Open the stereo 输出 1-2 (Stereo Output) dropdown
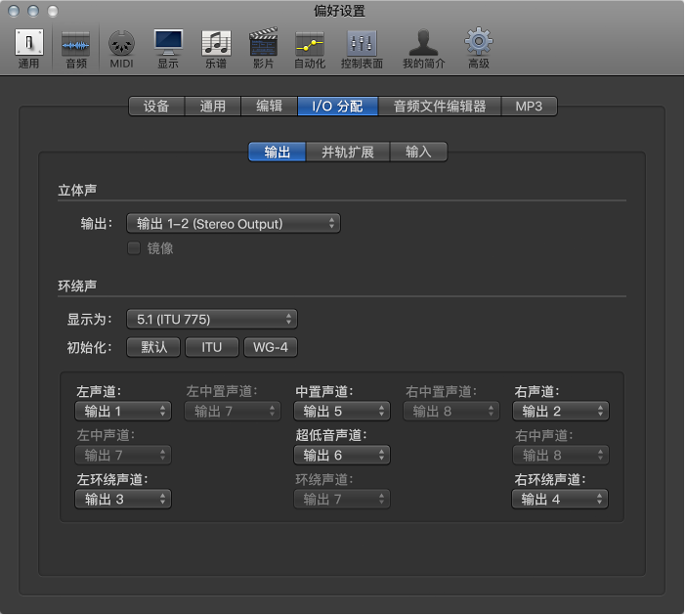Image resolution: width=686 pixels, height=616 pixels. pyautogui.click(x=234, y=224)
